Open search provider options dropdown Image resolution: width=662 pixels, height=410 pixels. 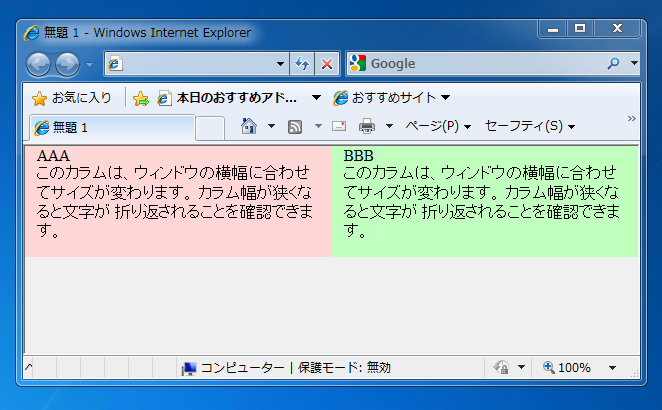[x=634, y=63]
